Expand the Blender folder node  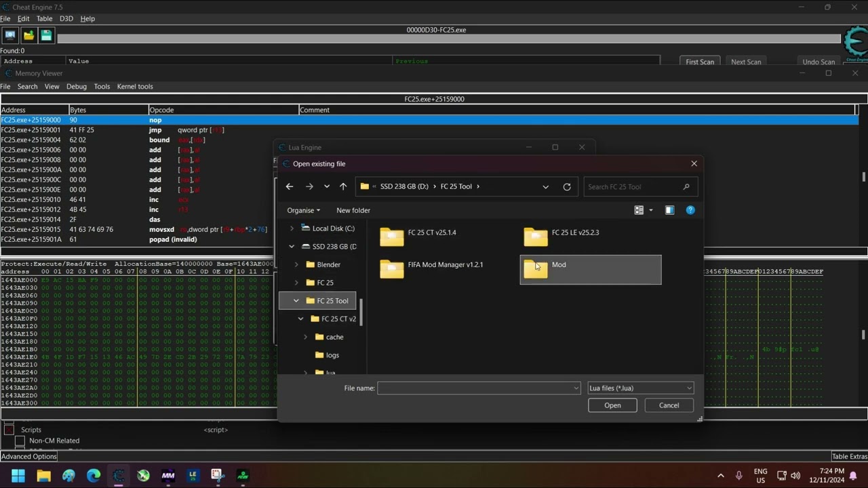tap(296, 264)
